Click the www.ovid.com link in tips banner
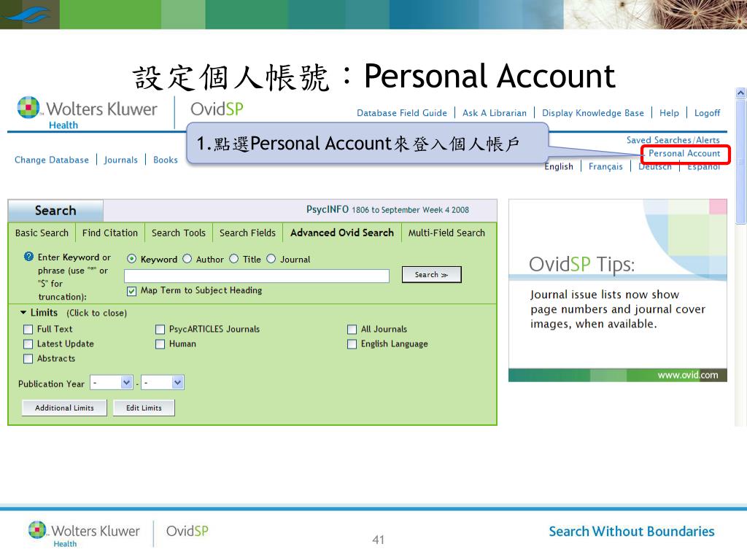Viewport: 747px width, 560px height. (688, 376)
